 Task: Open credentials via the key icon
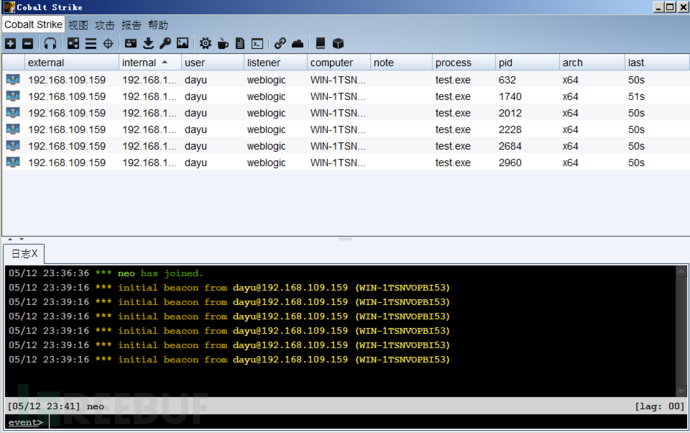point(165,44)
